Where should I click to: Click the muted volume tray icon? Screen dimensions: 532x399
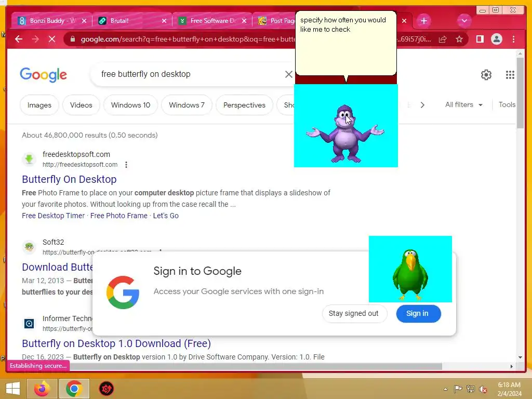[x=483, y=389]
